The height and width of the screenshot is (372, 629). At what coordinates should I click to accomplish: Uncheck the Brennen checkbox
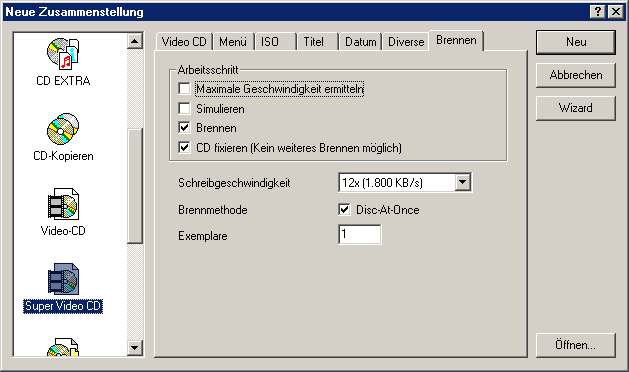point(184,128)
